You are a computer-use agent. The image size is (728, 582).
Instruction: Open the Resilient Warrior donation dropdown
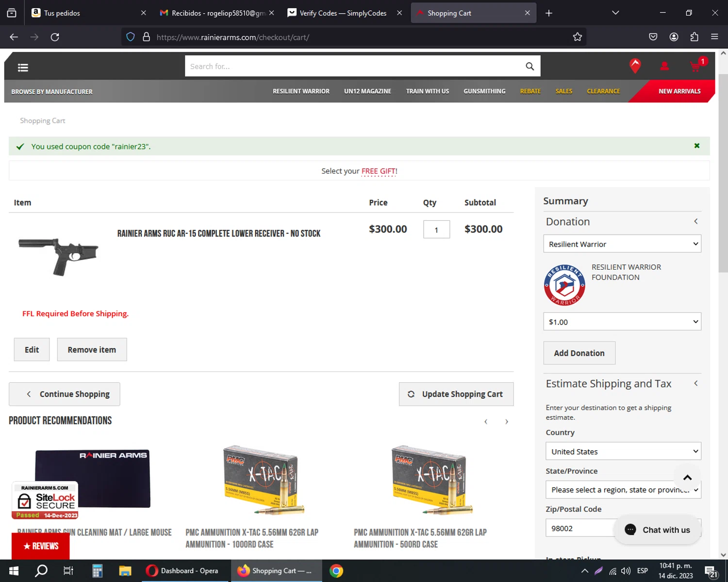coord(622,244)
